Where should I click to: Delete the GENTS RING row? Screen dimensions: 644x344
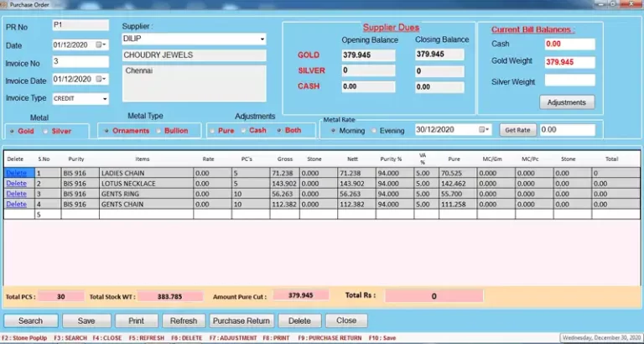(17, 194)
